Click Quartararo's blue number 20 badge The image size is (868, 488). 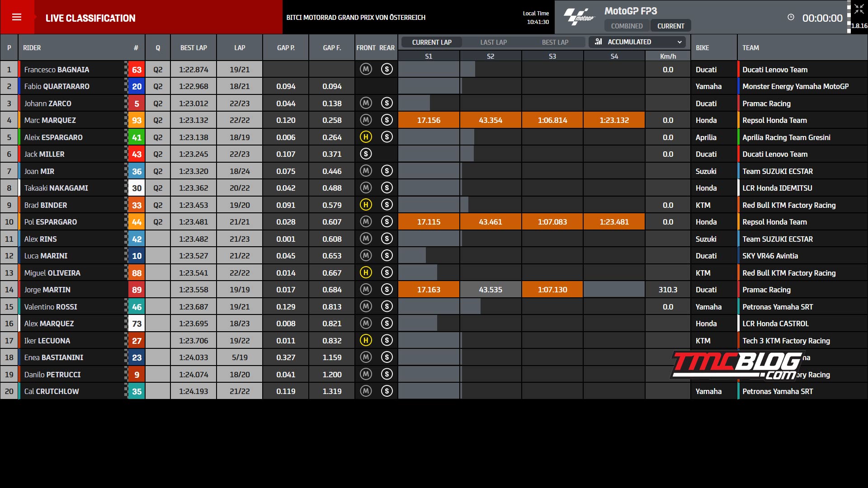tap(137, 86)
